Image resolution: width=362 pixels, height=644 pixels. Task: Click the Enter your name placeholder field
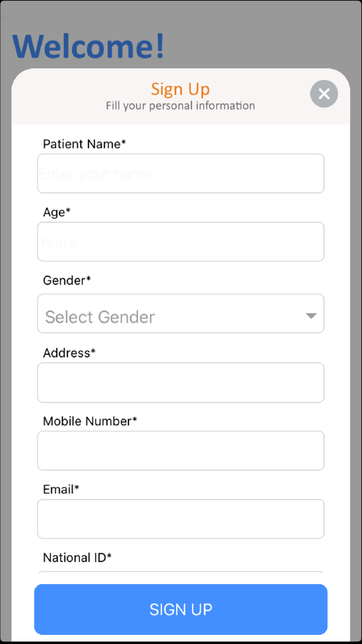tap(180, 173)
